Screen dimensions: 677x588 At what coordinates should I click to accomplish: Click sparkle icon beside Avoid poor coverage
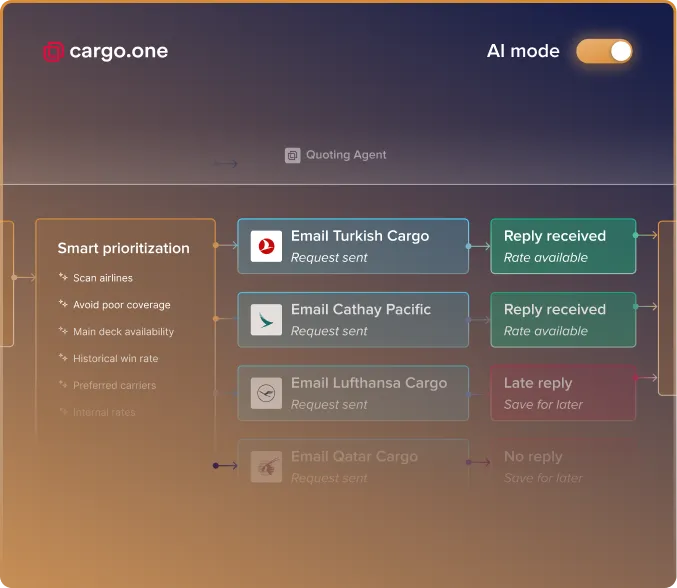(x=63, y=304)
